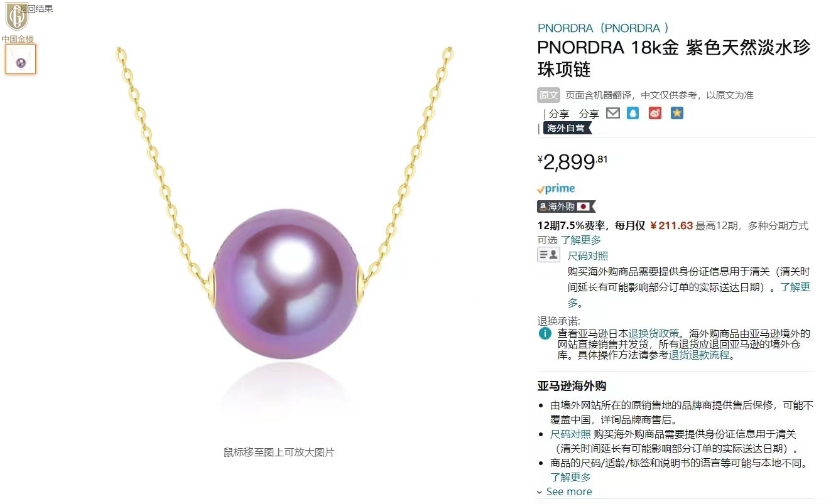Toggle the 原文 original text button
This screenshot has width=831, height=504.
click(x=548, y=95)
